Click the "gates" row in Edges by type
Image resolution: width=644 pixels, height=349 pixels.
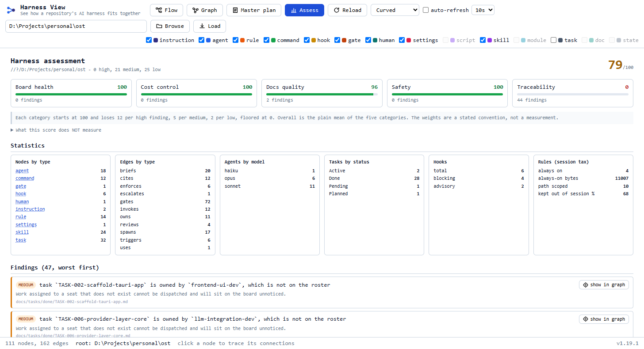pyautogui.click(x=165, y=202)
